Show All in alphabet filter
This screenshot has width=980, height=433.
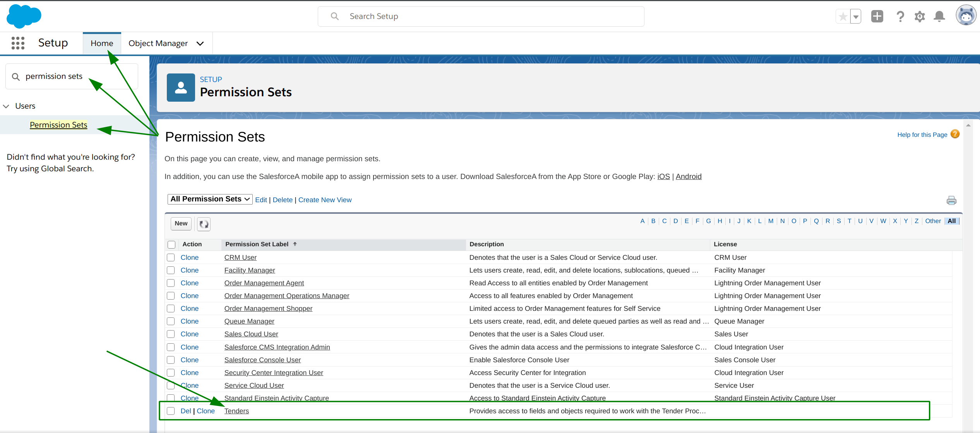point(952,221)
